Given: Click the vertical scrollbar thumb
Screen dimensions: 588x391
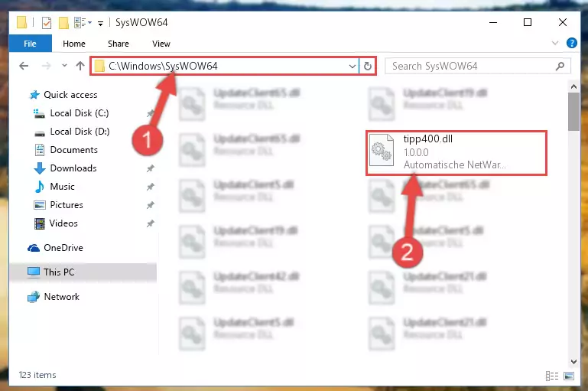Looking at the screenshot, I should (x=573, y=112).
